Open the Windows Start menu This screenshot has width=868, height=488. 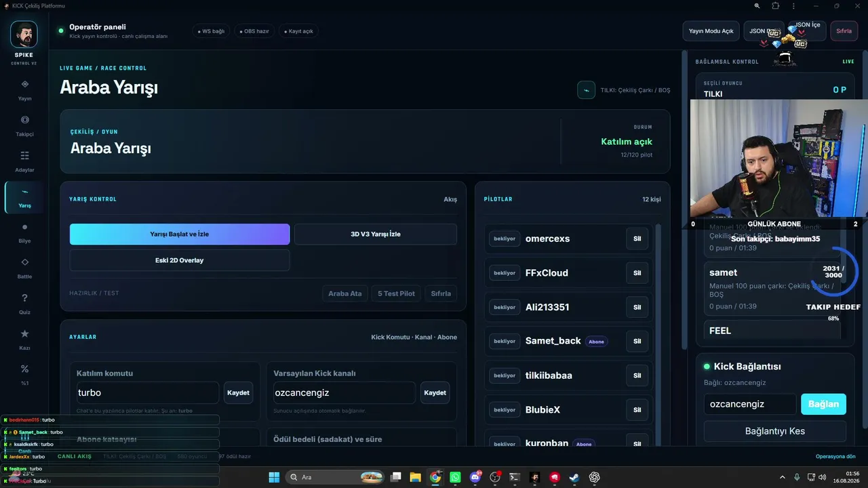[274, 477]
